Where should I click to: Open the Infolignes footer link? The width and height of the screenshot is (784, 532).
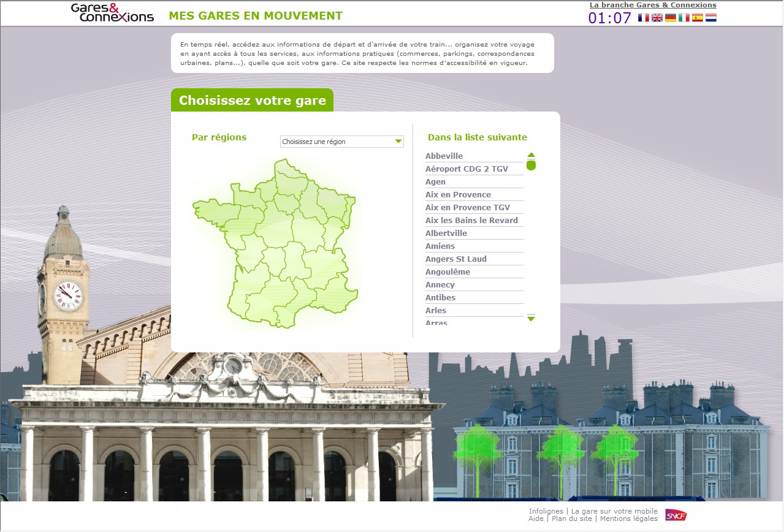tap(546, 511)
